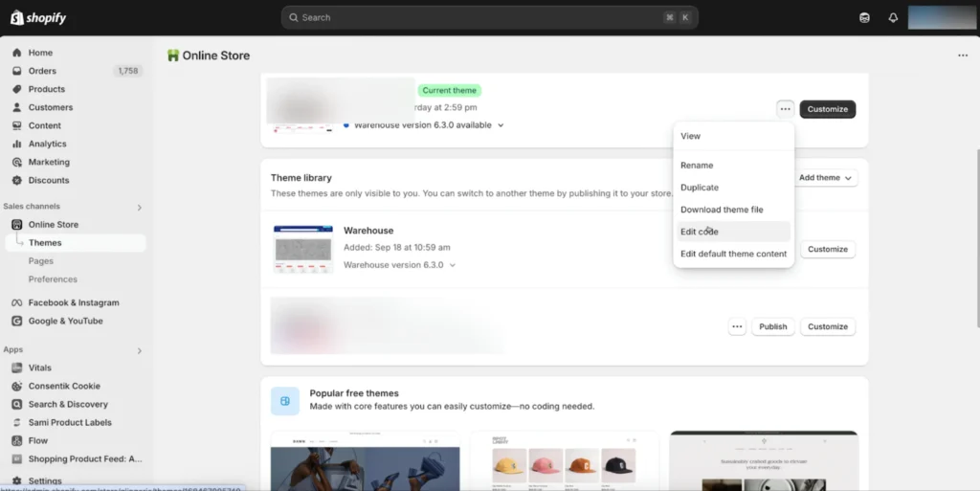
Task: Select Duplicate from theme menu
Action: 734,188
